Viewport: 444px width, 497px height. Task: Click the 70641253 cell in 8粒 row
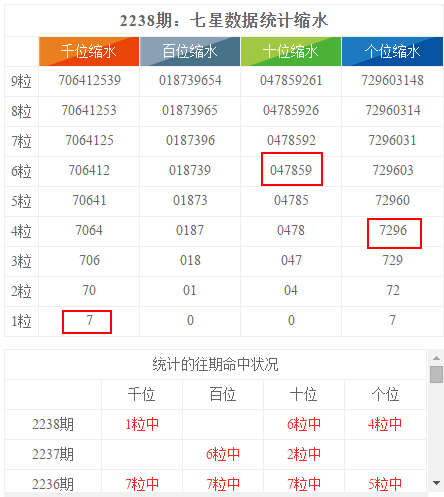[x=89, y=110]
